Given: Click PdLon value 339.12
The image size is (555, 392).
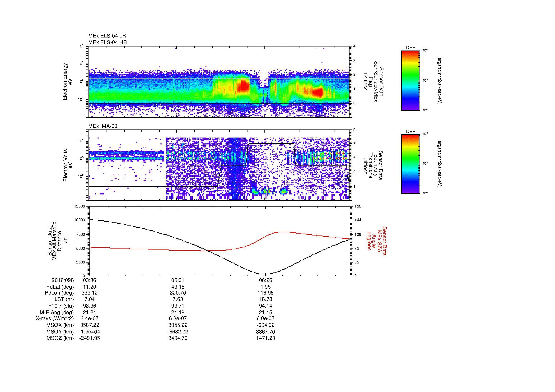Looking at the screenshot, I should 90,293.
